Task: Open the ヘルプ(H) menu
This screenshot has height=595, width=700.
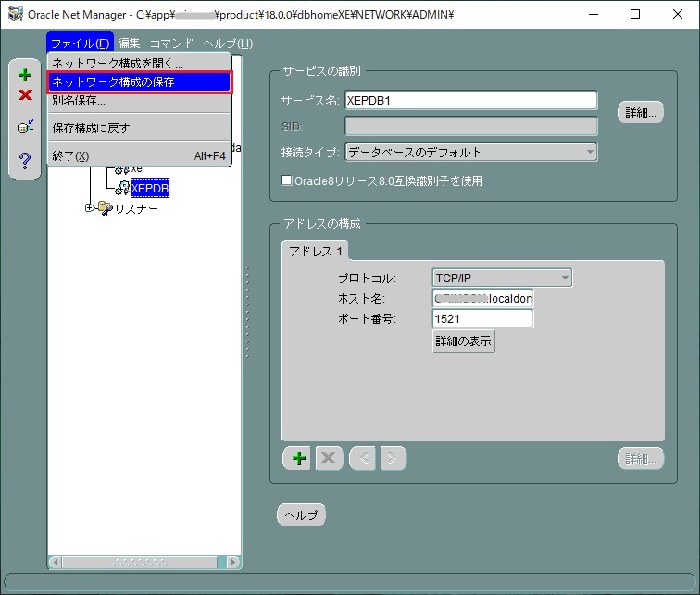Action: (228, 43)
